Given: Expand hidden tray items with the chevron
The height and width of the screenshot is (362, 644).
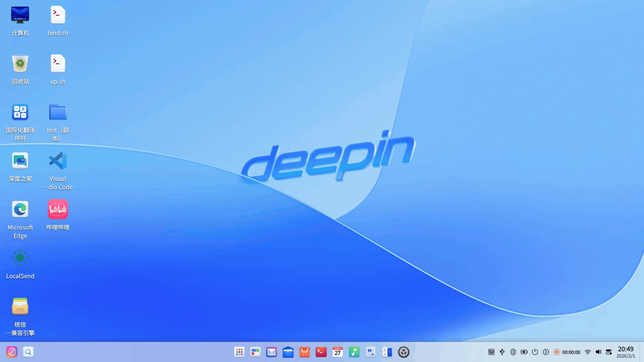Looking at the screenshot, I should pos(546,352).
